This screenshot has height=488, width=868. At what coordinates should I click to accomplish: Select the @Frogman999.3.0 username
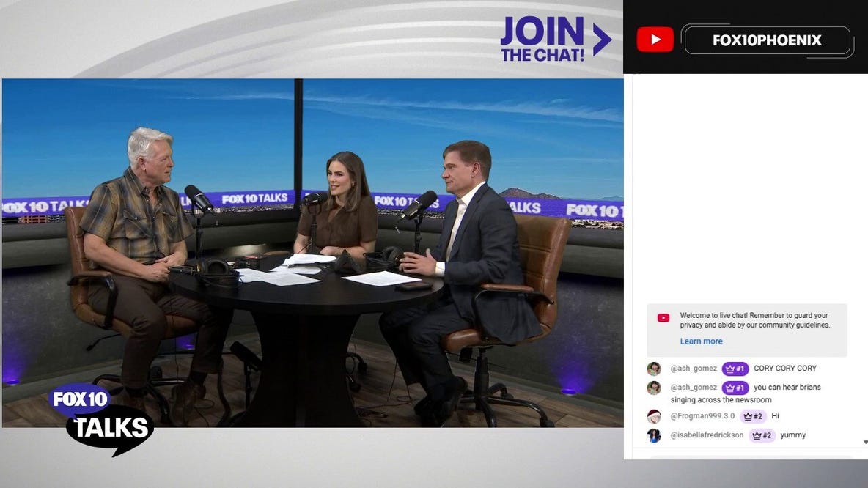pos(702,416)
